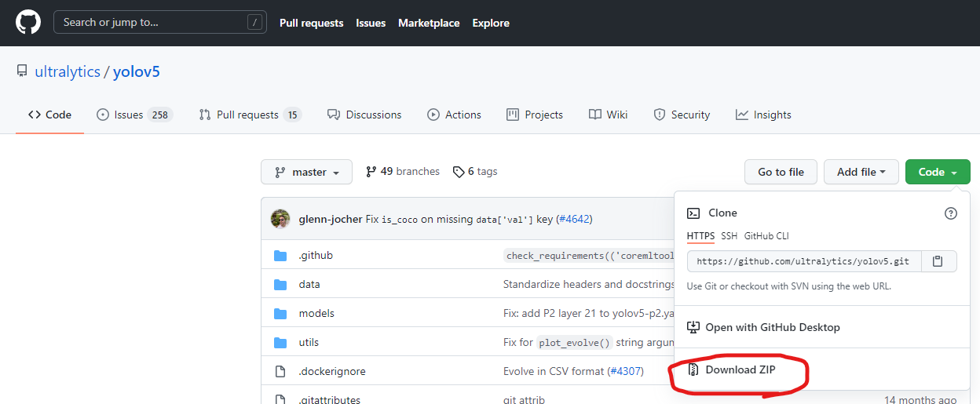Open the #4307 pull request link

tap(626, 371)
